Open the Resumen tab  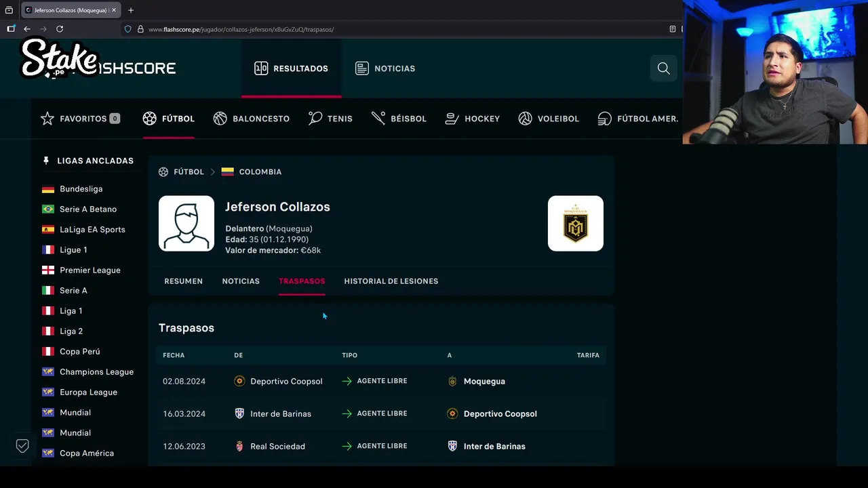[183, 281]
